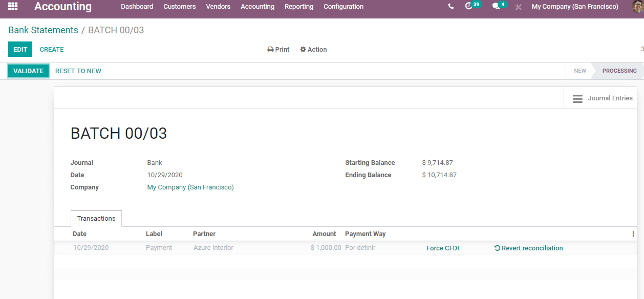Click the 10/29/2020 transaction date cell
The height and width of the screenshot is (299, 644).
[x=91, y=248]
